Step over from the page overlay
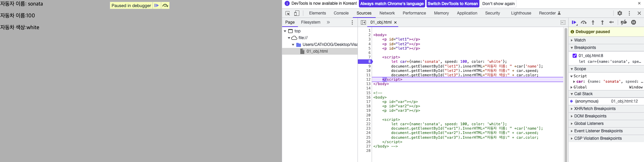 pos(165,5)
